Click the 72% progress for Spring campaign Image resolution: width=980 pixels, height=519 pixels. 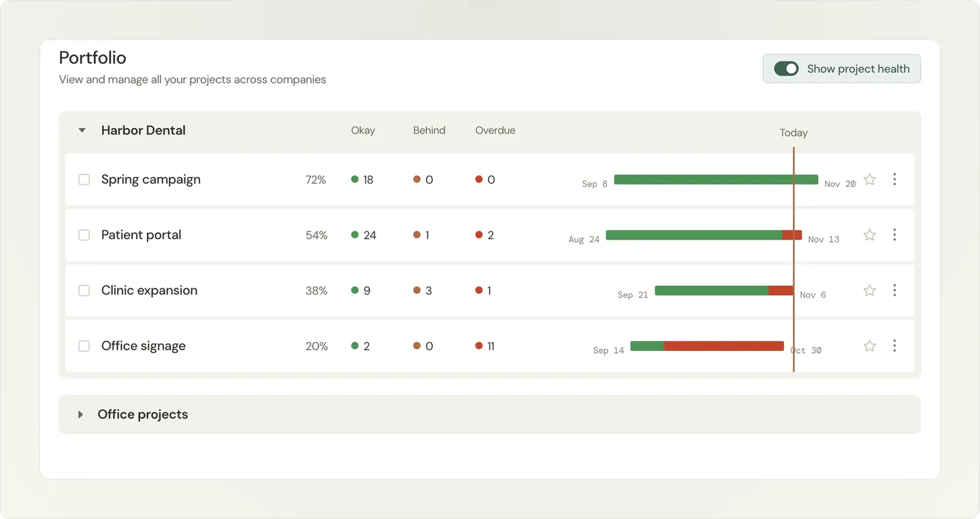tap(316, 180)
